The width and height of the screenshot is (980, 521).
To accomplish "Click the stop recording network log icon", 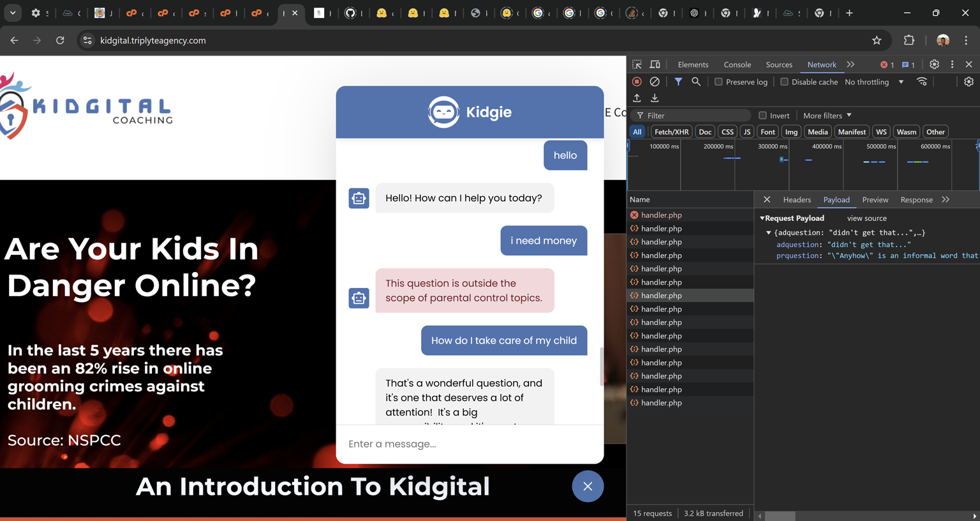I will 637,82.
